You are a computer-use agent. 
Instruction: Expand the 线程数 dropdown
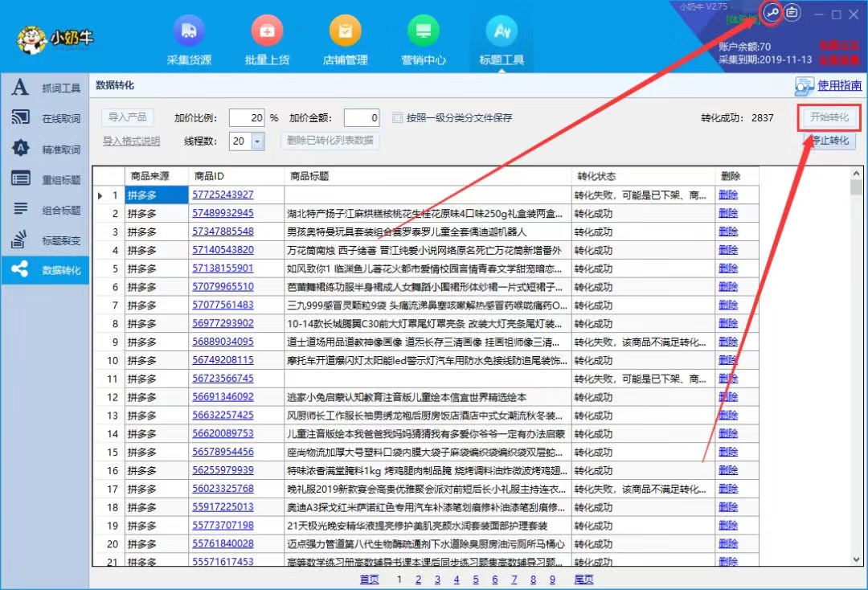(257, 141)
